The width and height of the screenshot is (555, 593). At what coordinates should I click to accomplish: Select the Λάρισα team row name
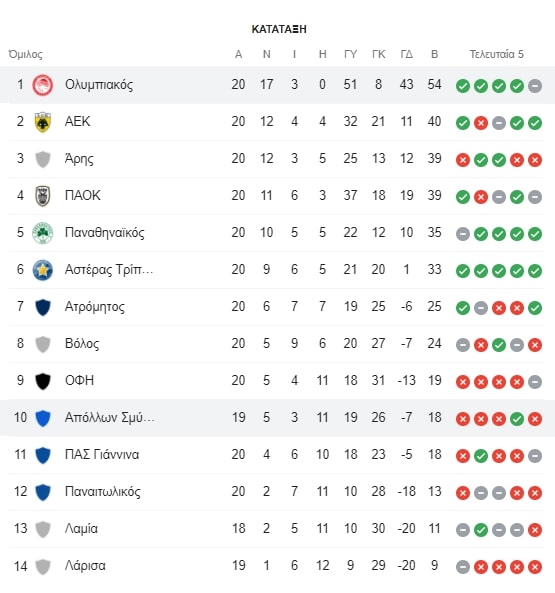point(85,566)
